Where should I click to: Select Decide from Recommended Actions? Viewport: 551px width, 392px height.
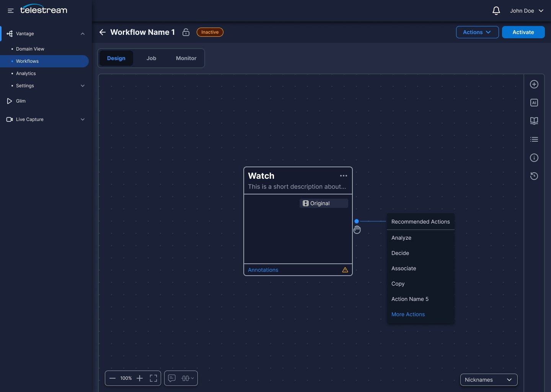click(x=421, y=253)
